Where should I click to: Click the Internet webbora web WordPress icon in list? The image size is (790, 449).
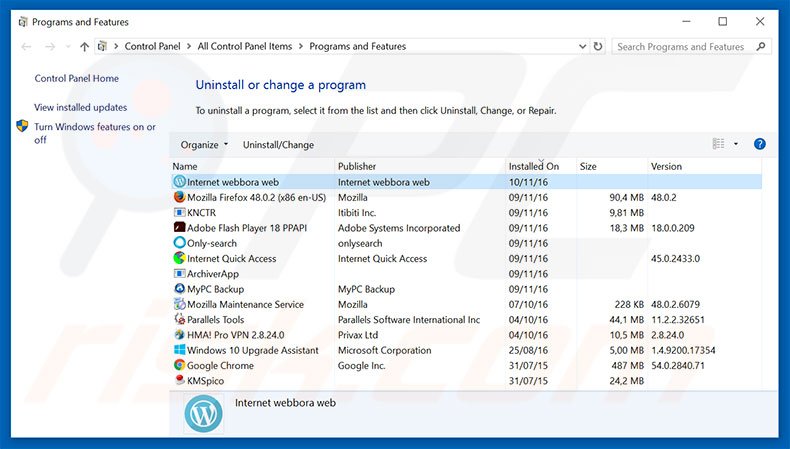pos(179,181)
